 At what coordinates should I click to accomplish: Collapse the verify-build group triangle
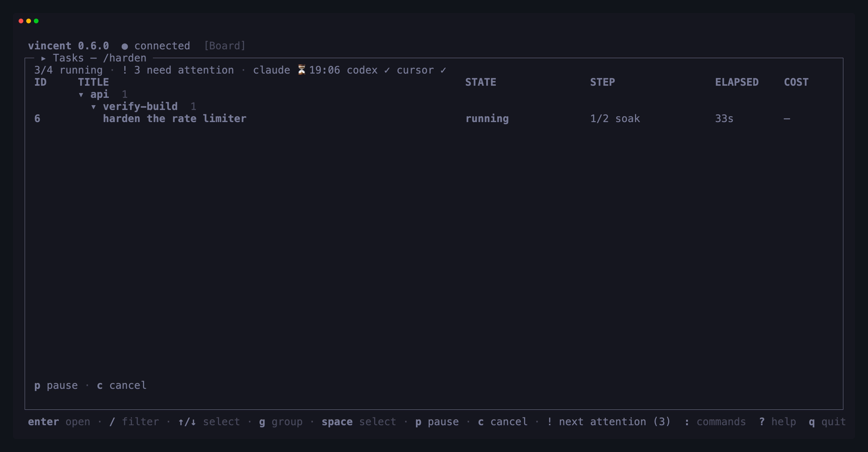pyautogui.click(x=93, y=107)
